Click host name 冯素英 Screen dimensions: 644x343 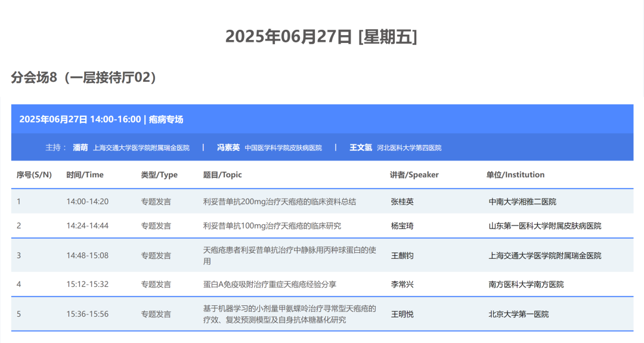coord(228,147)
